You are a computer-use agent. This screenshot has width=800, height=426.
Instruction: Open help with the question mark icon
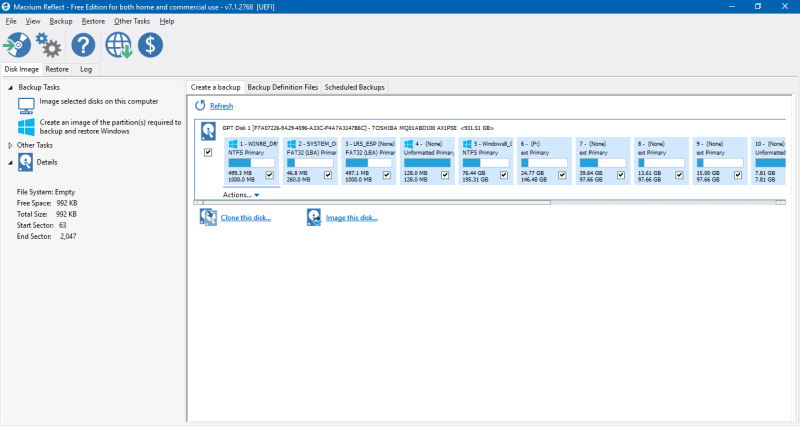[x=83, y=45]
